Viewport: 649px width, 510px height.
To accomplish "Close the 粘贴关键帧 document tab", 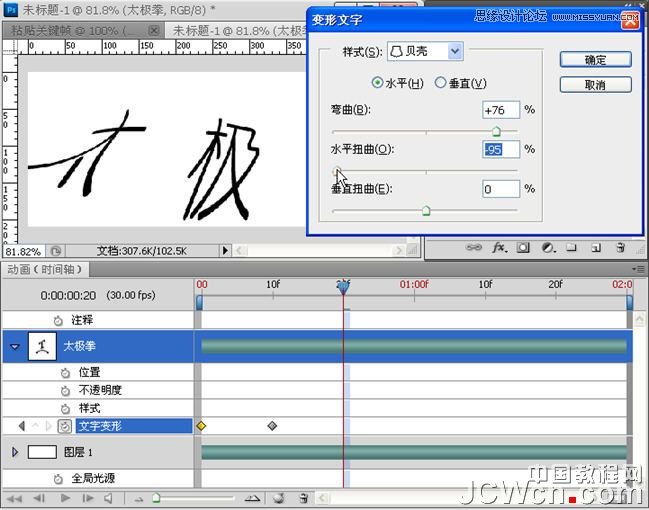I will [154, 30].
